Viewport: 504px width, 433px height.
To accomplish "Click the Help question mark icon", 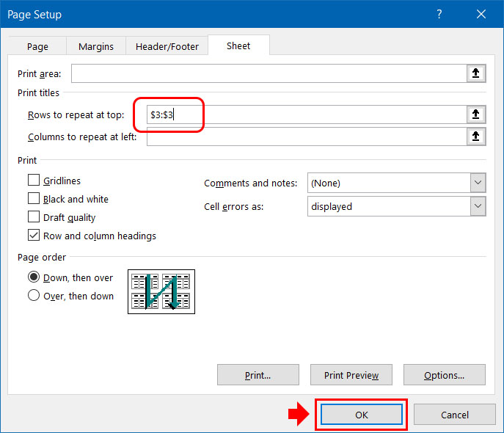I will (439, 15).
